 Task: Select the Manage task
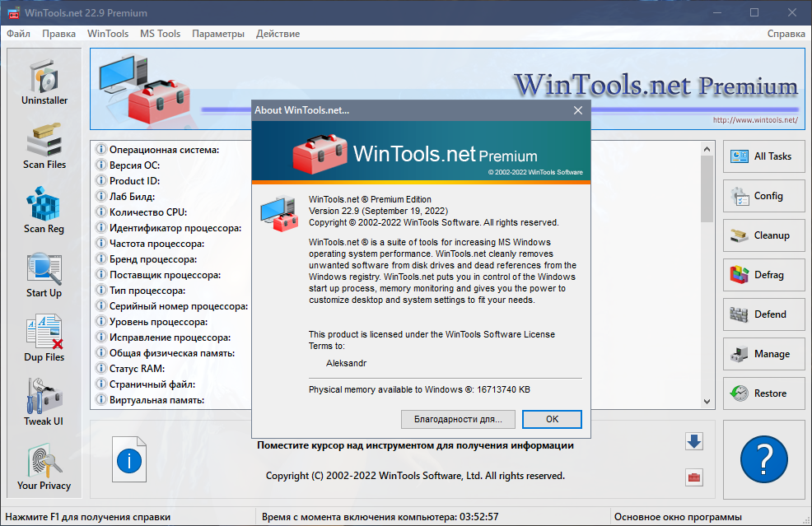tap(764, 354)
